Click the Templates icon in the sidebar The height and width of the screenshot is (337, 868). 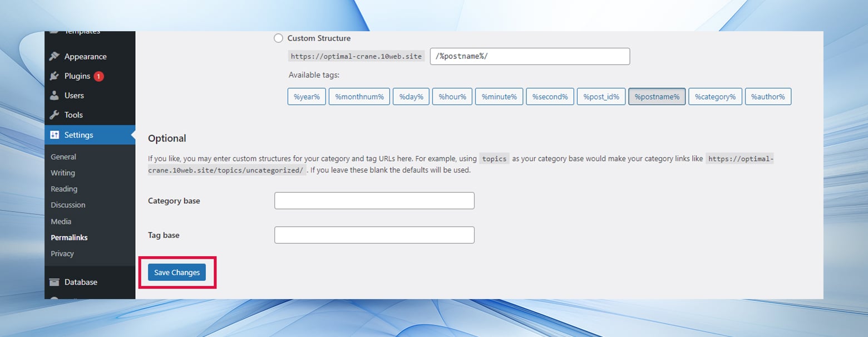[54, 32]
